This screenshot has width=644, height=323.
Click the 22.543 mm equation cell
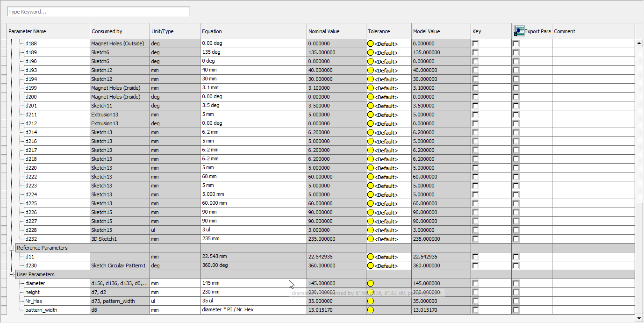click(x=254, y=257)
